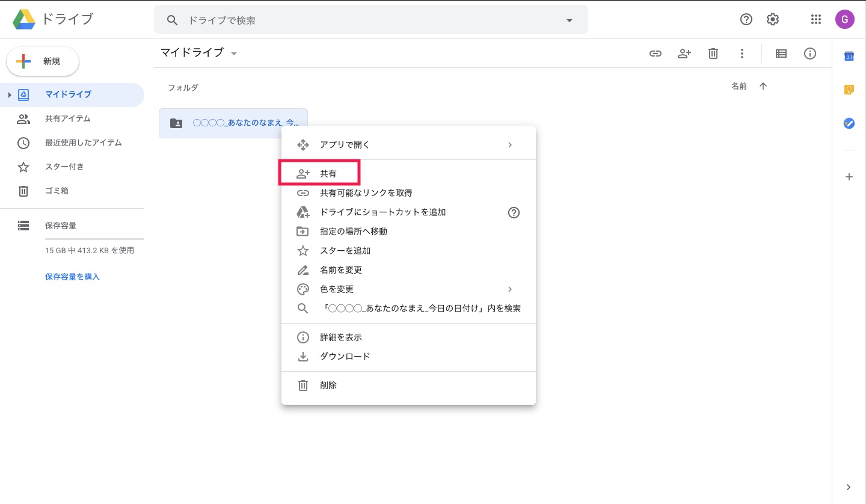Click the help icon beside ショートカットを追加
The image size is (866, 504).
(x=514, y=212)
